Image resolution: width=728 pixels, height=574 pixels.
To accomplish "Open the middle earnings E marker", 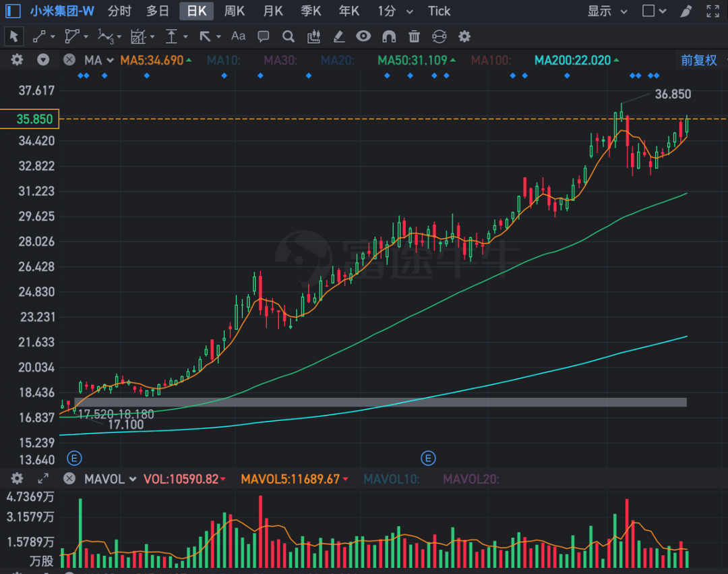I will pos(428,459).
